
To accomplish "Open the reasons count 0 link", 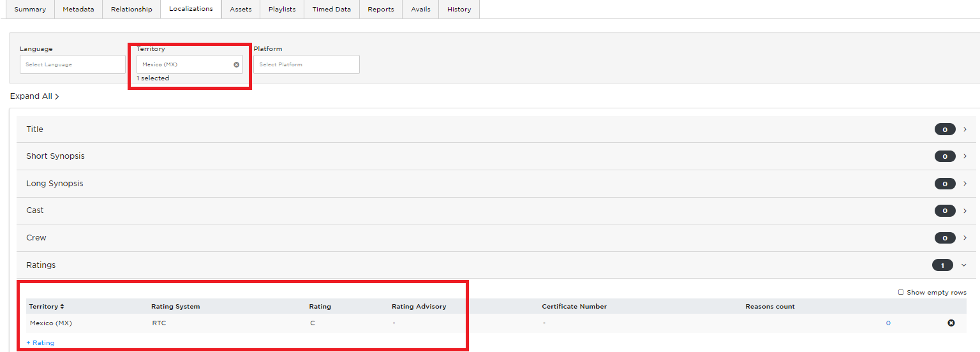I will (888, 323).
